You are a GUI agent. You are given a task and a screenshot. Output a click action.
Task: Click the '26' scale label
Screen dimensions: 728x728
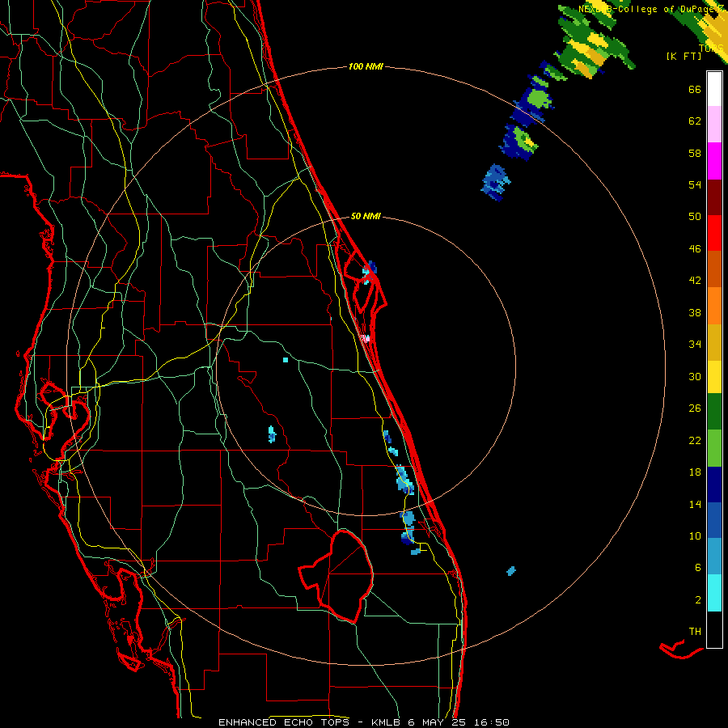point(695,408)
